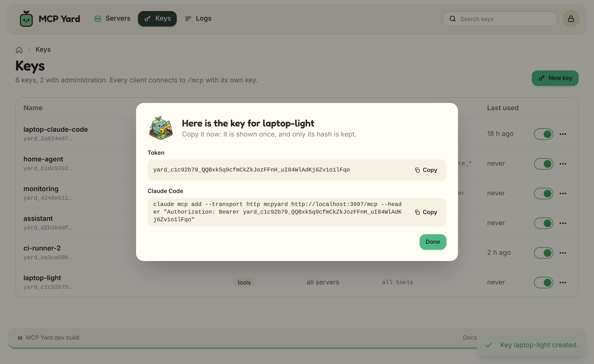Copy the Token value
The height and width of the screenshot is (364, 594).
(x=426, y=170)
